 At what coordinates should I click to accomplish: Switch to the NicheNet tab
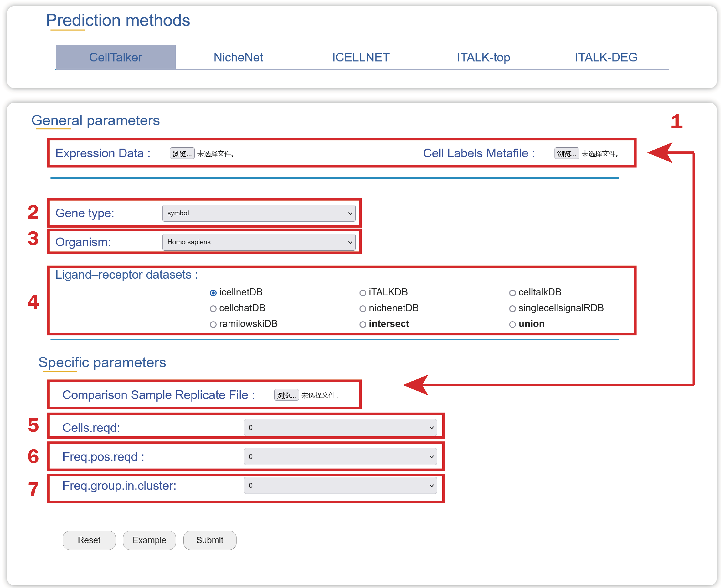(238, 57)
